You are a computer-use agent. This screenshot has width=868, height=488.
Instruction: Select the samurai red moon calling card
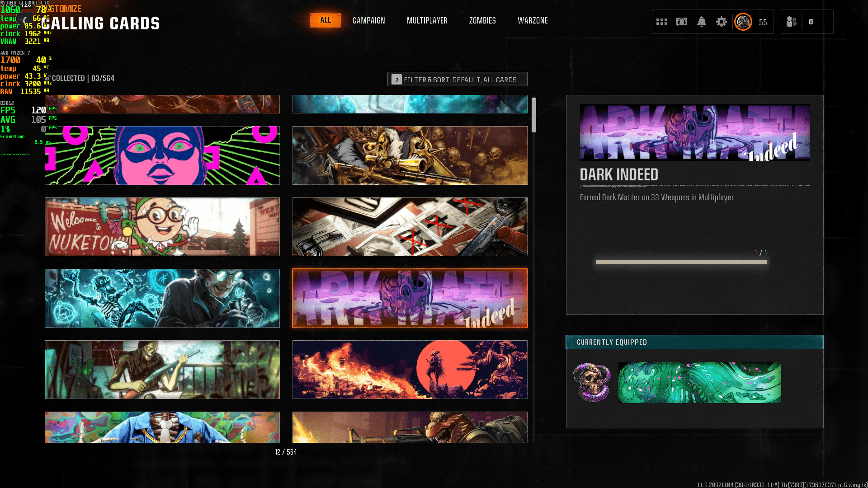click(410, 370)
